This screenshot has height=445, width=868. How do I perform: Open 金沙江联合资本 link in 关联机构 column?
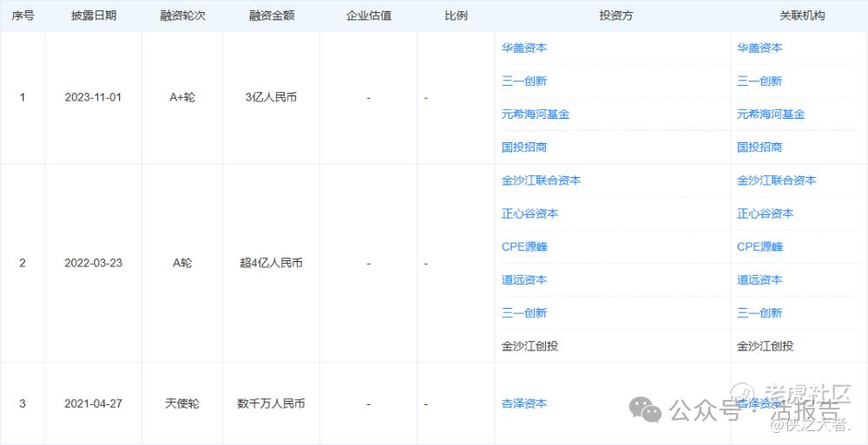coord(776,180)
